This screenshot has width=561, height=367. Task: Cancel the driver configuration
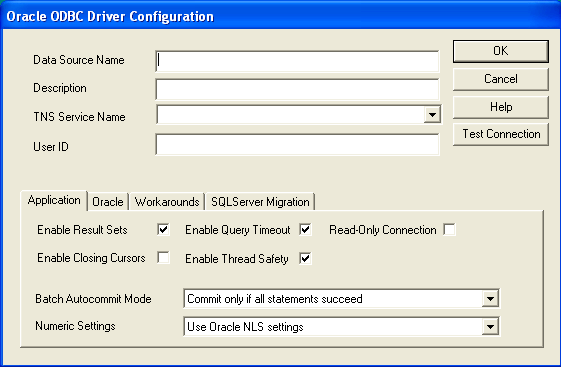click(501, 79)
